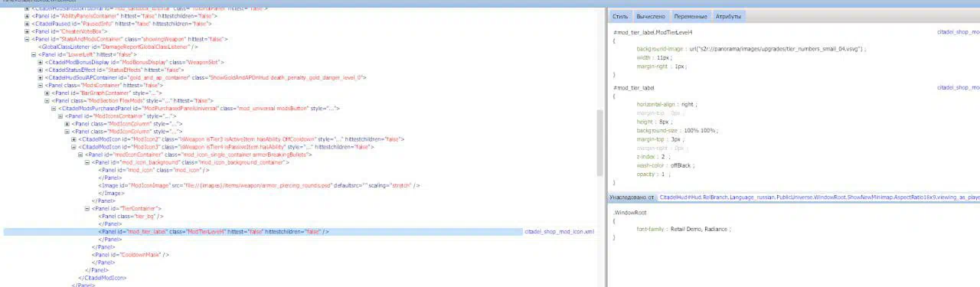Image resolution: width=980 pixels, height=287 pixels.
Task: Click the Унаследовано от label
Action: pyautogui.click(x=632, y=197)
